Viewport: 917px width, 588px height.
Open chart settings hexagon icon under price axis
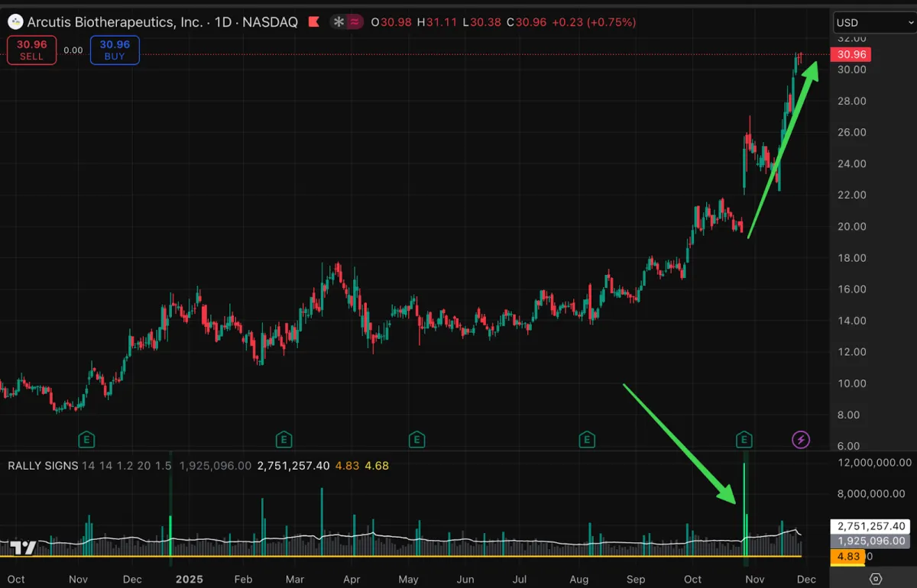[876, 579]
